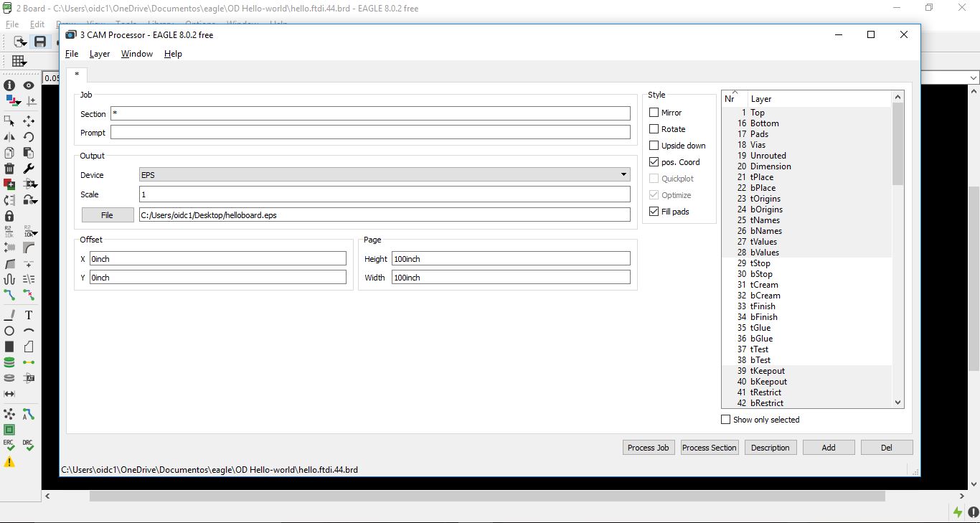
Task: Click the Section input field
Action: (x=370, y=113)
